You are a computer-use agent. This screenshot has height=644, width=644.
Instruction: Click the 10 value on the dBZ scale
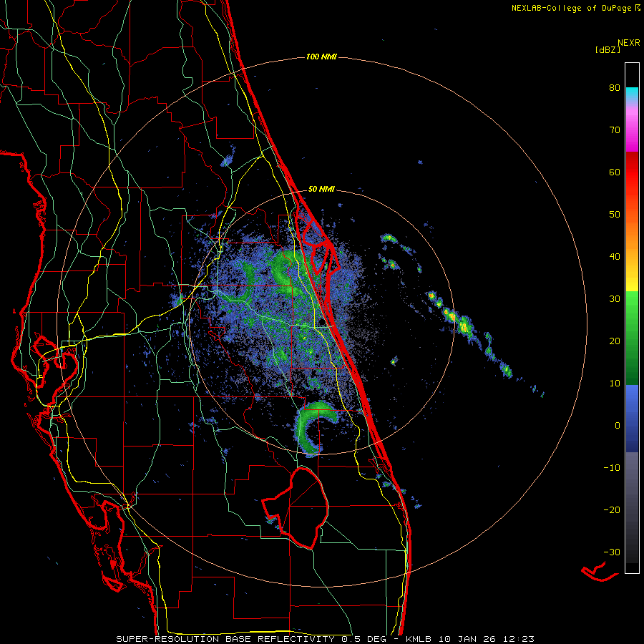(x=615, y=384)
